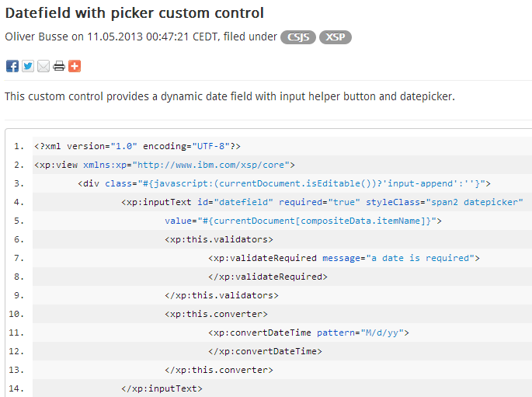The height and width of the screenshot is (397, 532).
Task: Open the CSJS tag badge
Action: tap(298, 37)
